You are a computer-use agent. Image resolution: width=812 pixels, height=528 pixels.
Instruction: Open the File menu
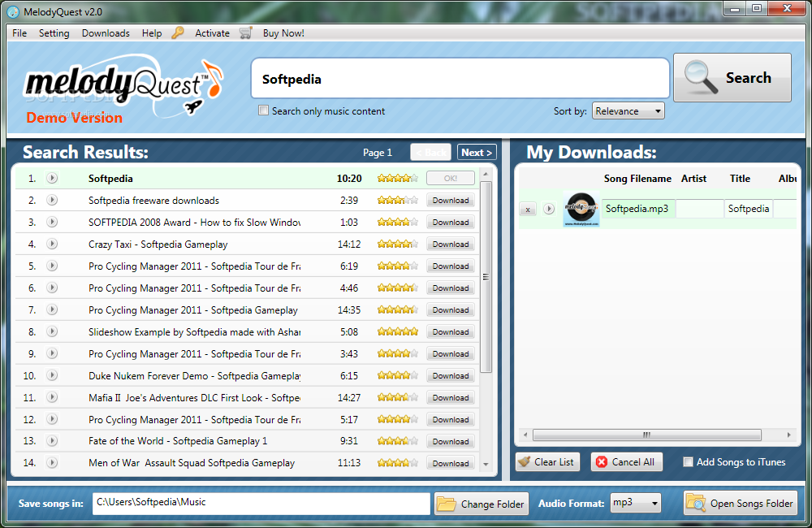point(19,33)
